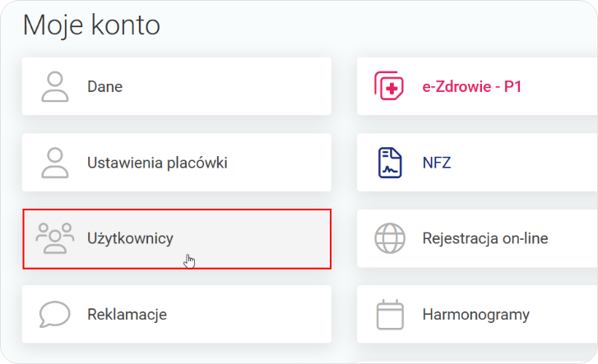The image size is (598, 364).
Task: Click the highlighted Użytkownicy tile
Action: tap(247, 238)
